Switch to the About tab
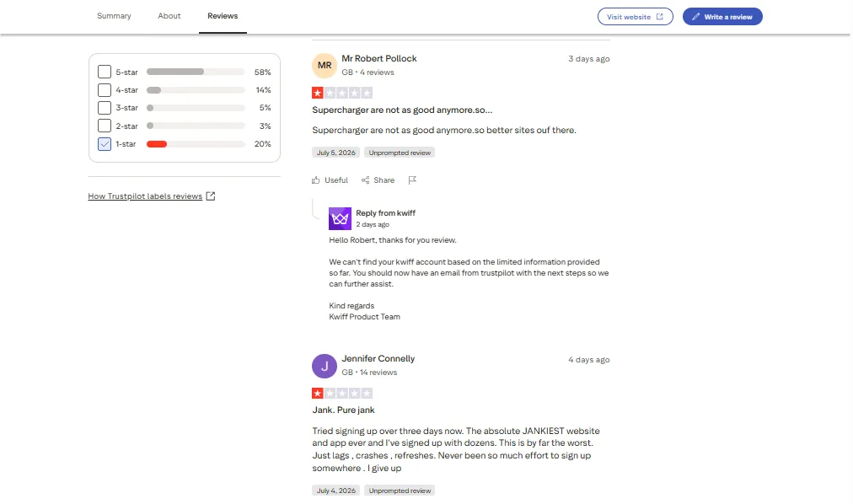This screenshot has height=504, width=853. 169,16
